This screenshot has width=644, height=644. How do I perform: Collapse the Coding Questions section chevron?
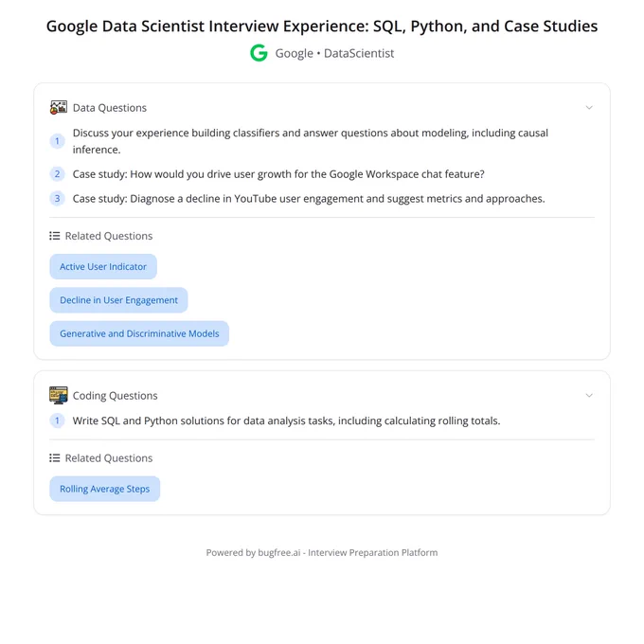pyautogui.click(x=589, y=396)
